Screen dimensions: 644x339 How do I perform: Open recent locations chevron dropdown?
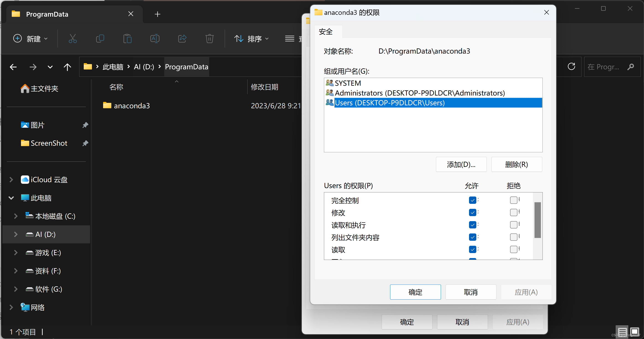tap(50, 67)
